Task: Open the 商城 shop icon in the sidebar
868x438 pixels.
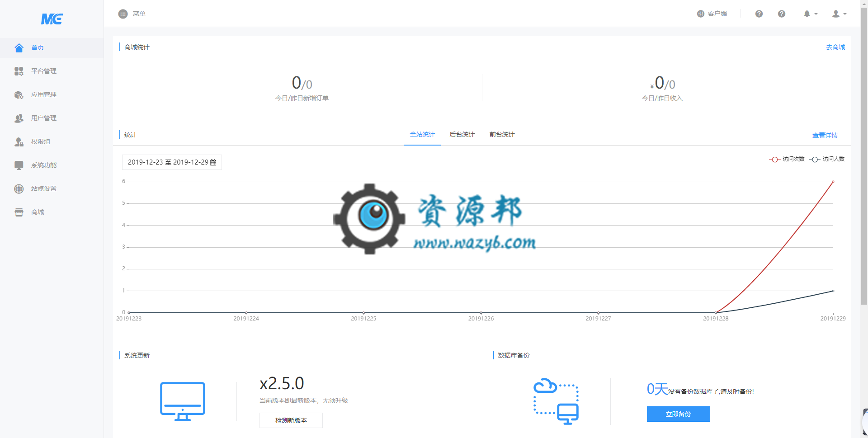Action: pos(19,212)
